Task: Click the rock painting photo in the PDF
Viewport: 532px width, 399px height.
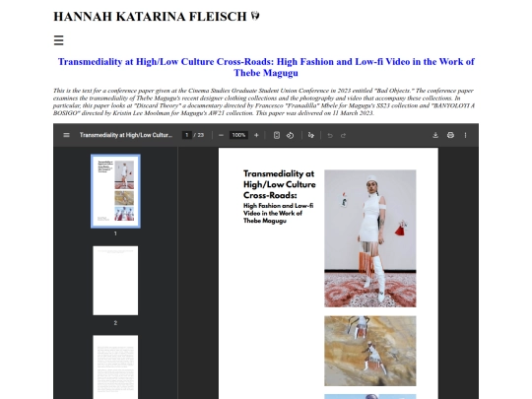Action: (x=370, y=351)
